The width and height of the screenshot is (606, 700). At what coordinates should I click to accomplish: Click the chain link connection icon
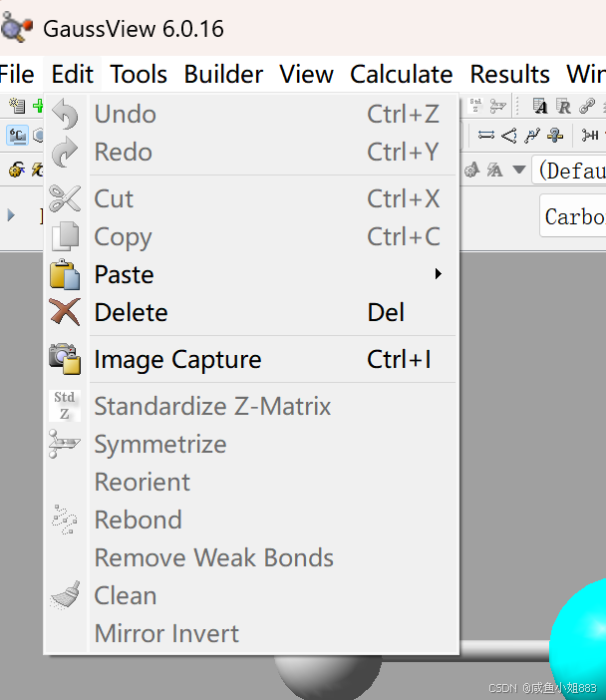point(587,106)
